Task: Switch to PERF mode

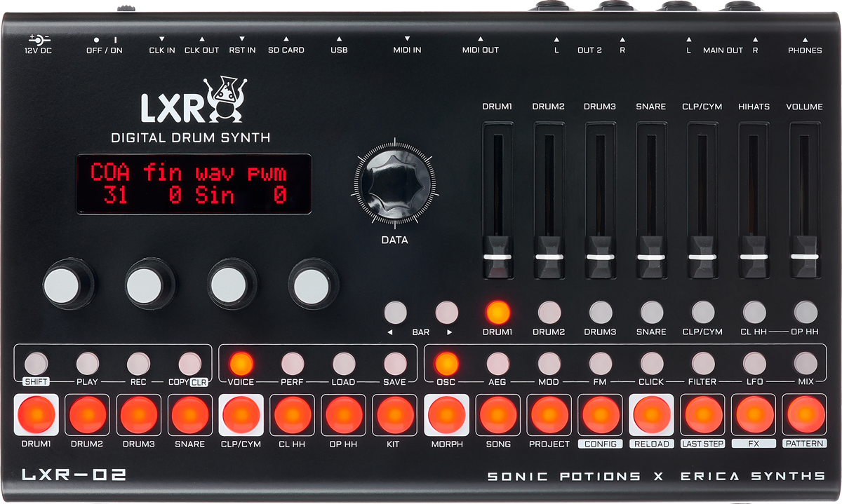Action: [x=293, y=363]
